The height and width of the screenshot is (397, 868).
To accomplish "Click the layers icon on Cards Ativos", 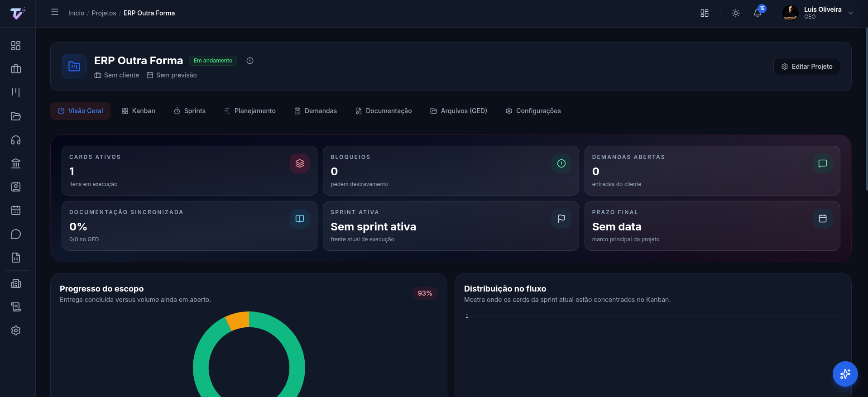I will (300, 163).
